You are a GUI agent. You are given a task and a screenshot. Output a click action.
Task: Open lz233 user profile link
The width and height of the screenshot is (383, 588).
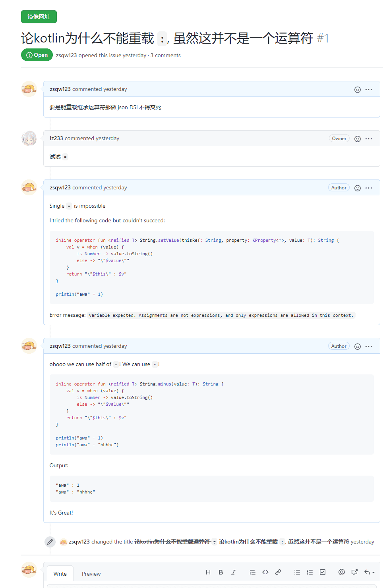(x=56, y=138)
